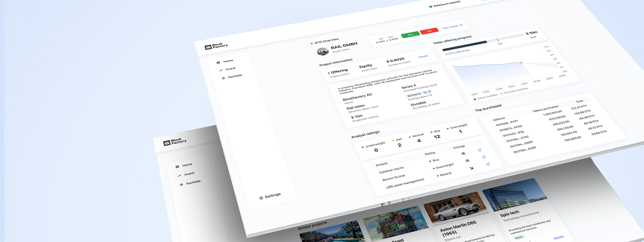The height and width of the screenshot is (242, 644).
Task: Click the Portfolio pie icon in back window
Action: pyautogui.click(x=182, y=185)
